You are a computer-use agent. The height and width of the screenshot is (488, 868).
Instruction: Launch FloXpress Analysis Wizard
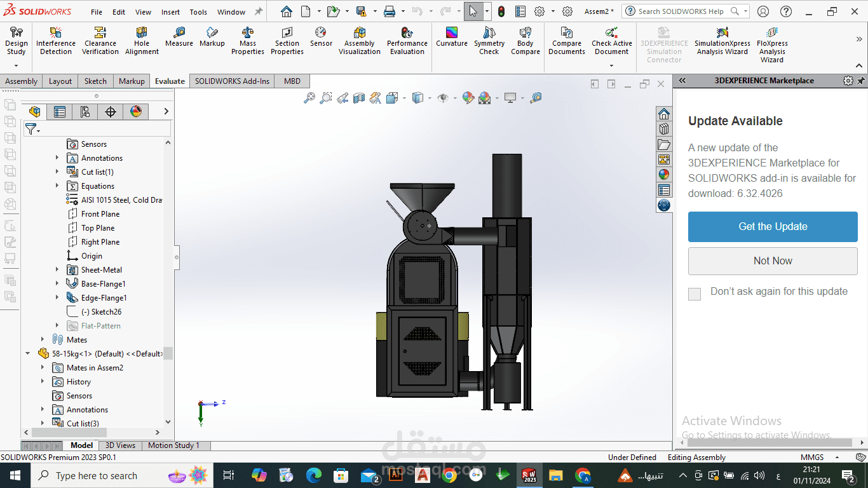pos(772,44)
